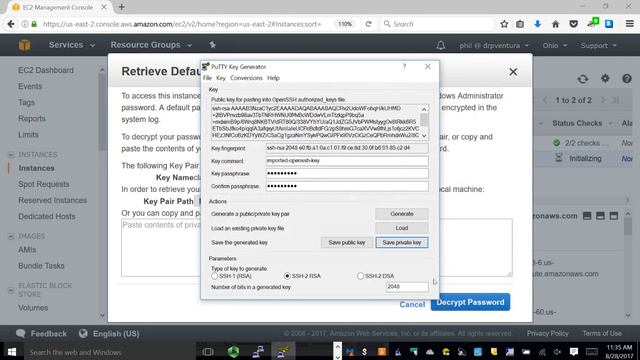This screenshot has width=640, height=360.
Task: Click the browser back arrow
Action: 11,24
